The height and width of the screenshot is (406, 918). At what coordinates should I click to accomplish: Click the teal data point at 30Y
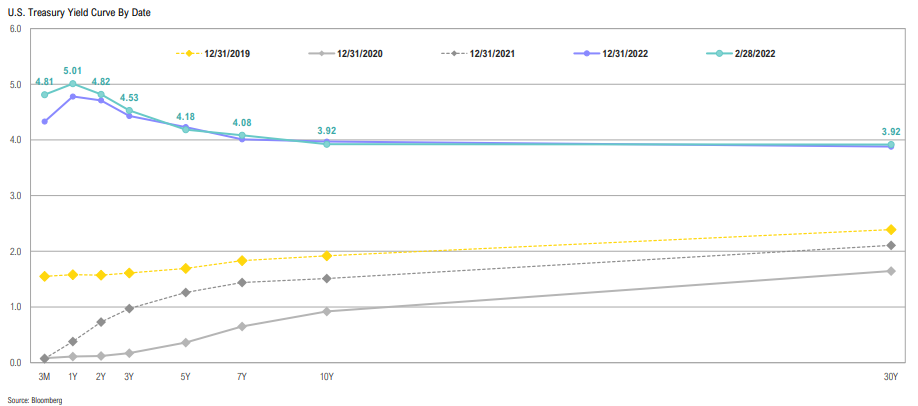tap(890, 145)
